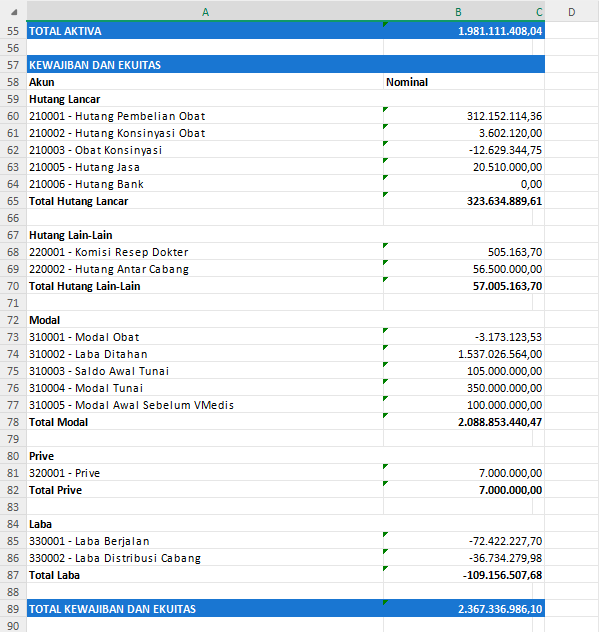Select row 55 header
599x632 pixels.
tap(13, 31)
